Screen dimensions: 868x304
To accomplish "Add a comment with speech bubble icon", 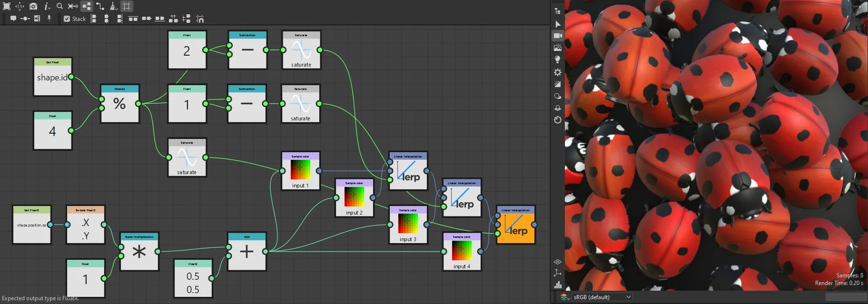I will [x=13, y=19].
